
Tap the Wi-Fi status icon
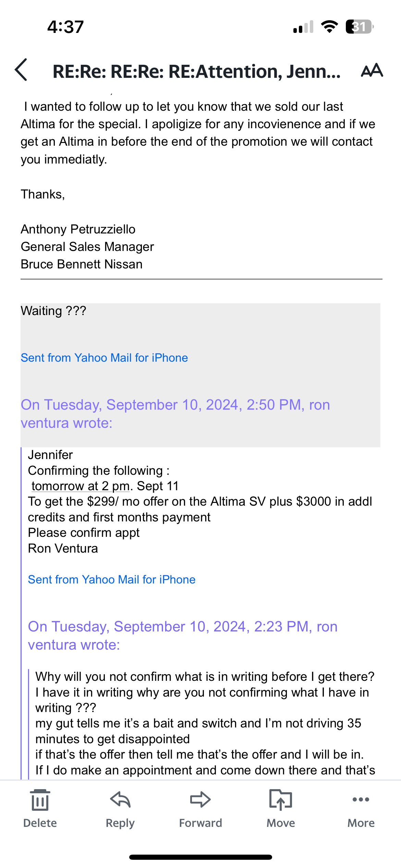point(329,27)
